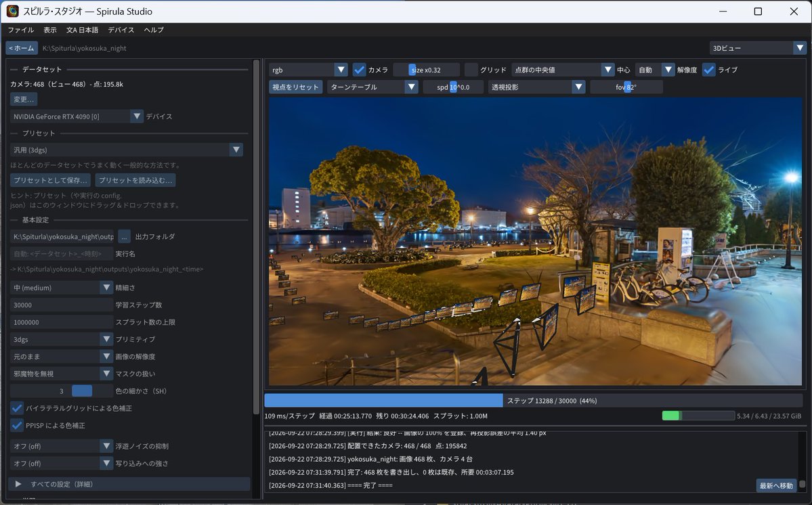
Task: Open the 精細さ medium dropdown
Action: click(x=62, y=288)
